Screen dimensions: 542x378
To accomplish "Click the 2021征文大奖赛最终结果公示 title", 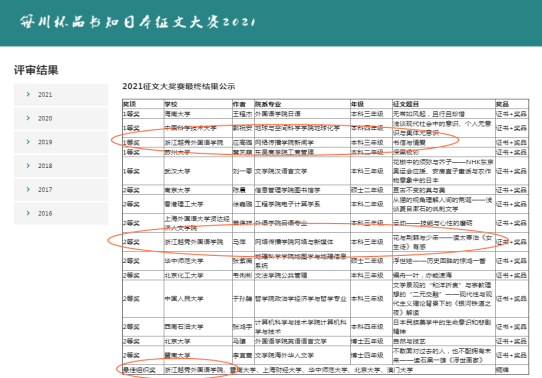I will pyautogui.click(x=179, y=86).
